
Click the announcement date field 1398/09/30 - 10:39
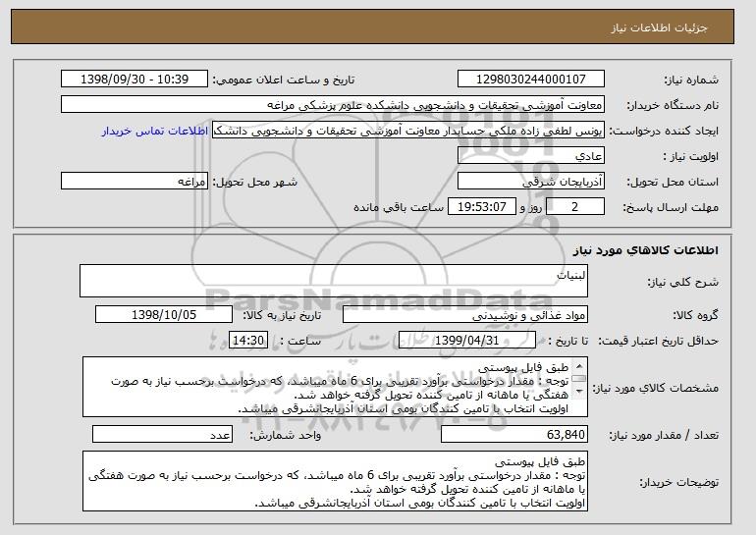135,80
